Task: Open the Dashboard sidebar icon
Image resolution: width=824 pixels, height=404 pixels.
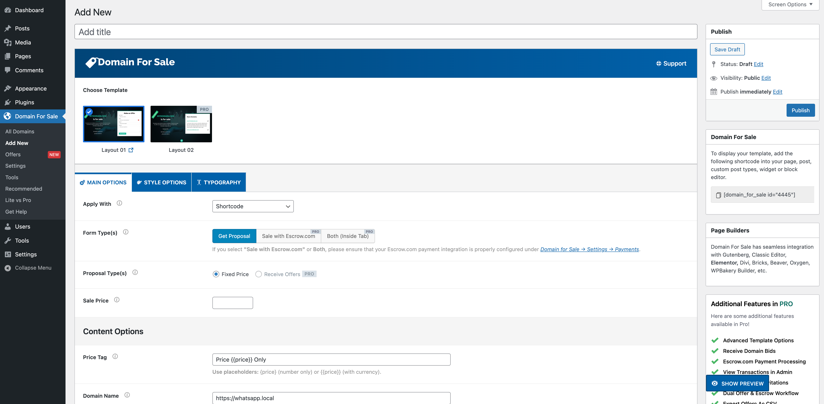Action: [x=7, y=11]
